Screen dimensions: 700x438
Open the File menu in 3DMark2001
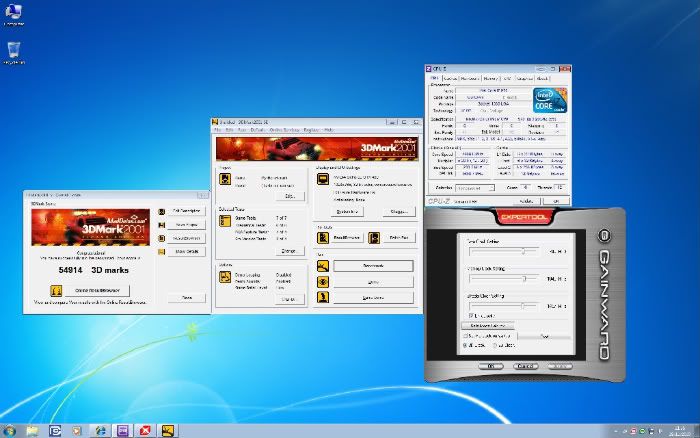[x=217, y=130]
